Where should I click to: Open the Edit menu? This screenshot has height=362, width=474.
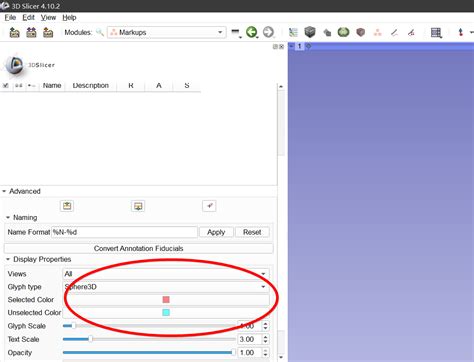[x=29, y=17]
